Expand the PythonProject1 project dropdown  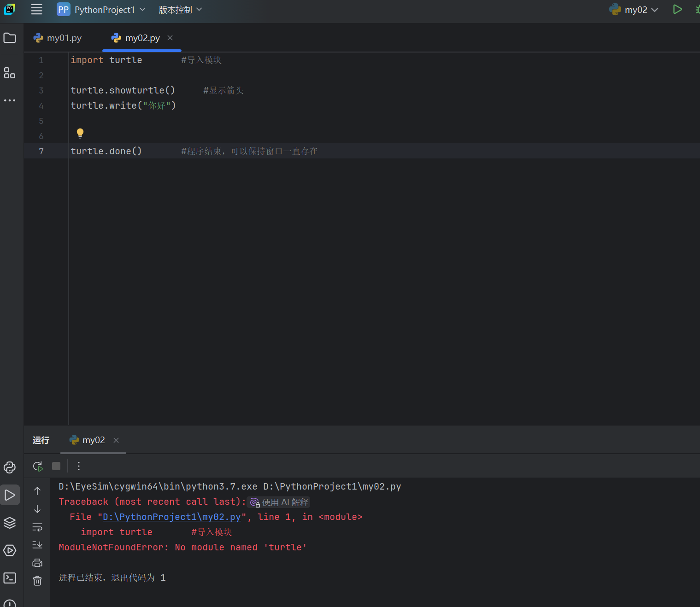[101, 10]
